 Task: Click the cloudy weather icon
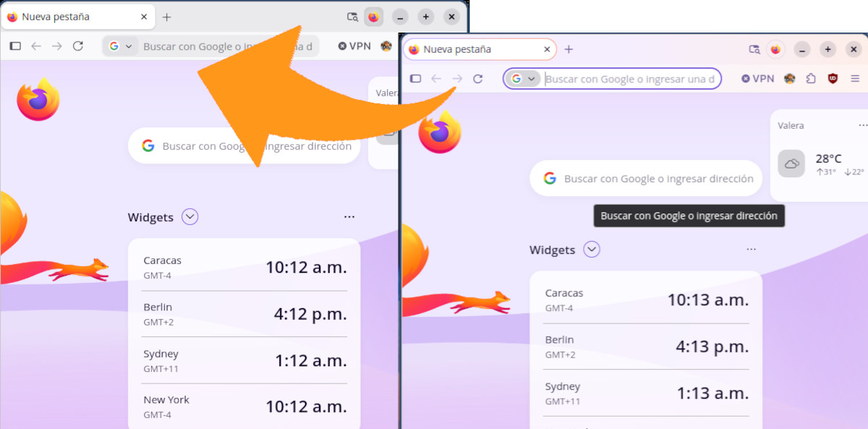pos(791,163)
